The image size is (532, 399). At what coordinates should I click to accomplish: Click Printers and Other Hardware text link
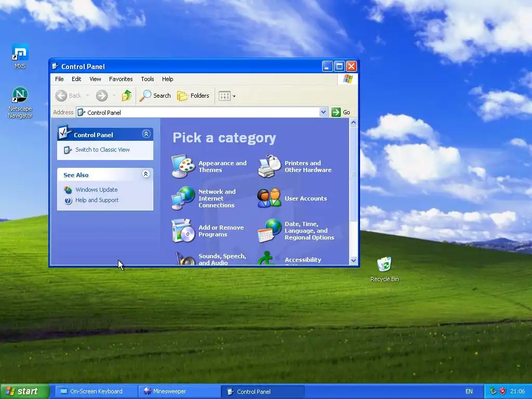tap(308, 167)
